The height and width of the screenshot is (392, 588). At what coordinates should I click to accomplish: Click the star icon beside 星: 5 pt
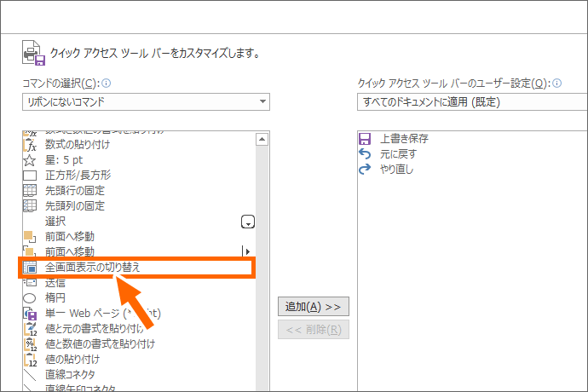(30, 160)
